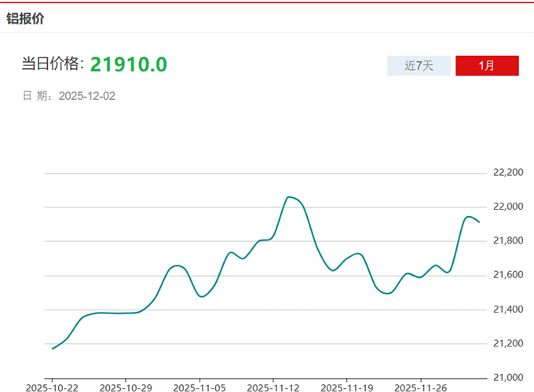The image size is (534, 392).
Task: Click the 2025-10-22 x-axis date
Action: click(52, 387)
